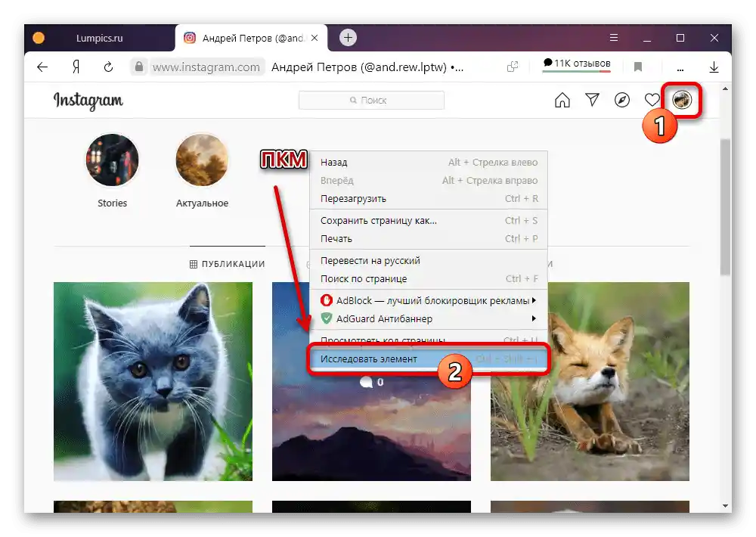Click the Lumpics.ru orange favicon
756x537 pixels.
click(39, 38)
